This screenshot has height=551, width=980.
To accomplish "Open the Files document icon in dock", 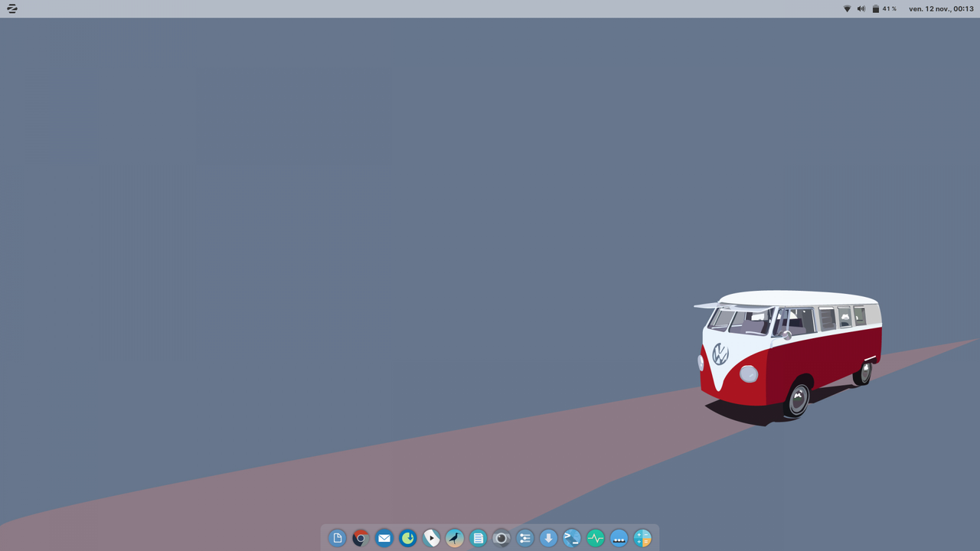I will 337,538.
